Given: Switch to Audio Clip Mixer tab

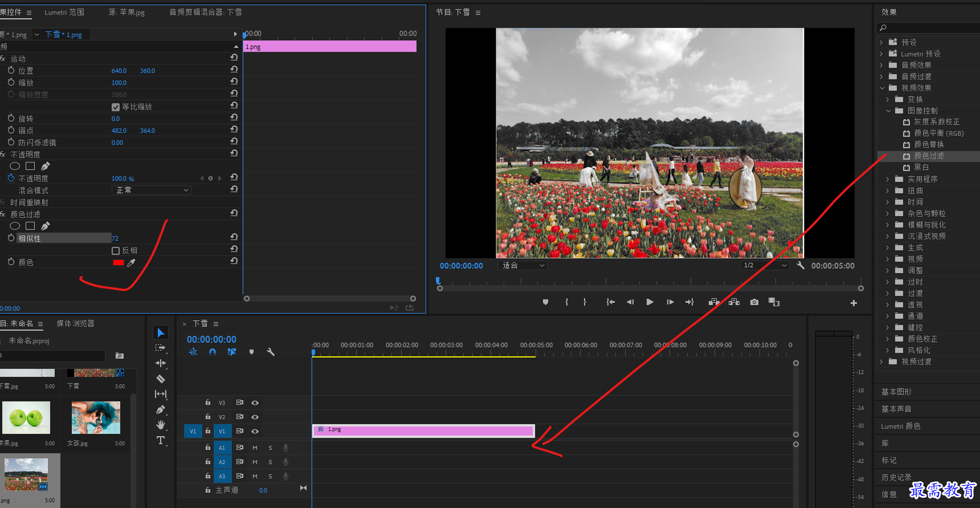Looking at the screenshot, I should tap(205, 12).
